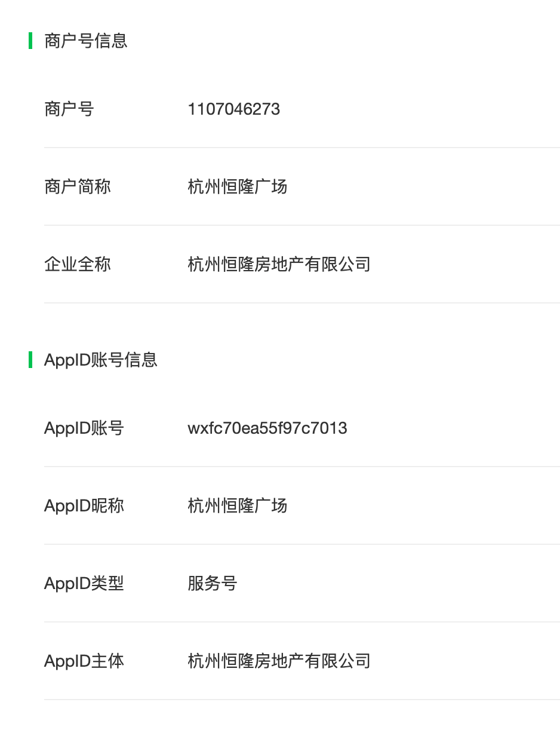This screenshot has width=560, height=742.
Task: Click the 商户号信息 section heading
Action: tap(86, 41)
